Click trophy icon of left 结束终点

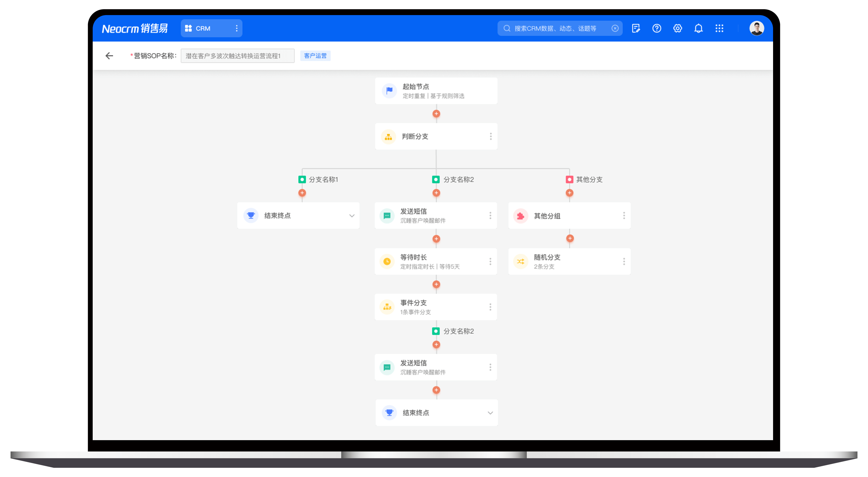tap(251, 215)
